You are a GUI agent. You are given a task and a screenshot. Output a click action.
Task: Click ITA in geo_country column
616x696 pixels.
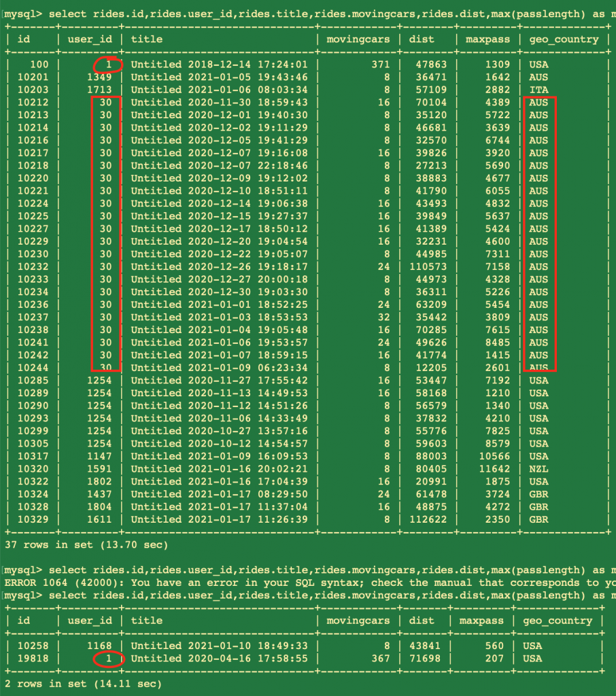(x=538, y=90)
